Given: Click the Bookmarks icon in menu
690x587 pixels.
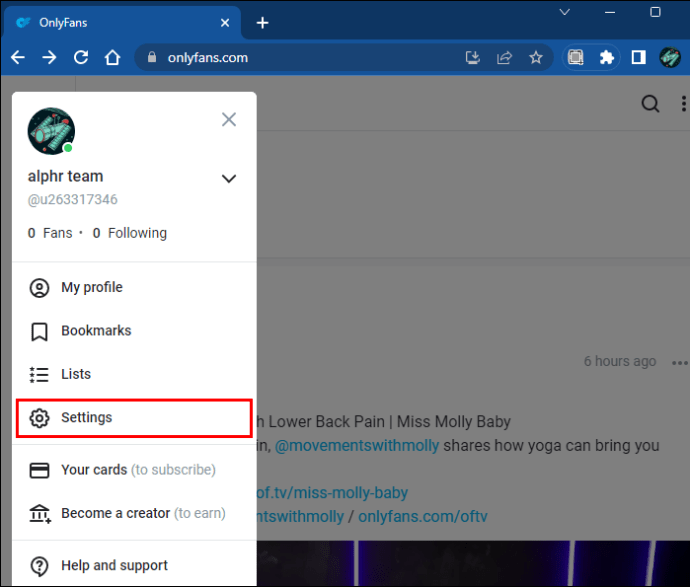Looking at the screenshot, I should pyautogui.click(x=39, y=331).
